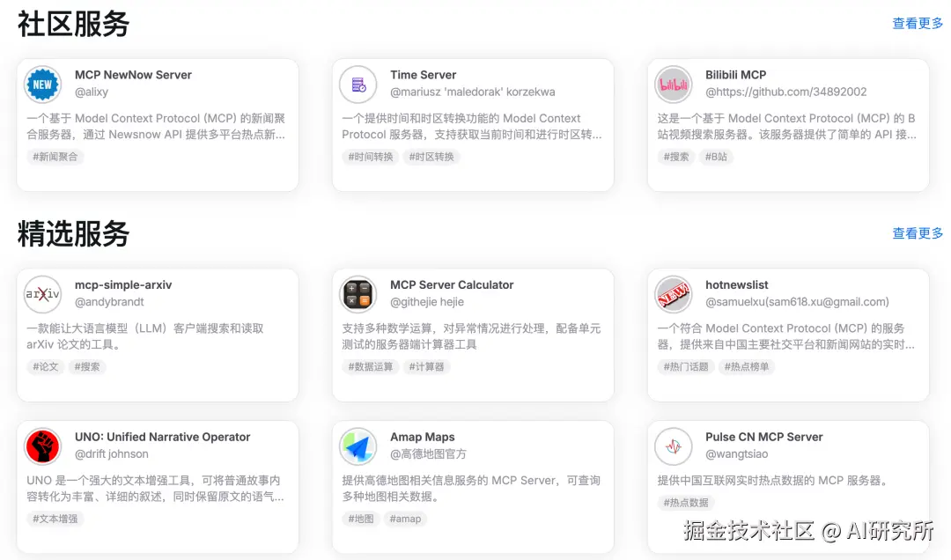Click the Bilibili MCP description text

786,126
